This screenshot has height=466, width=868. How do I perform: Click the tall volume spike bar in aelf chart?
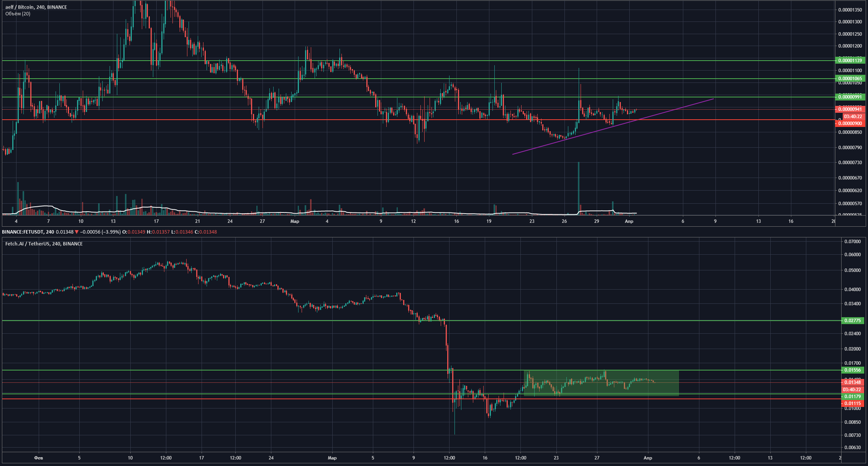click(579, 188)
